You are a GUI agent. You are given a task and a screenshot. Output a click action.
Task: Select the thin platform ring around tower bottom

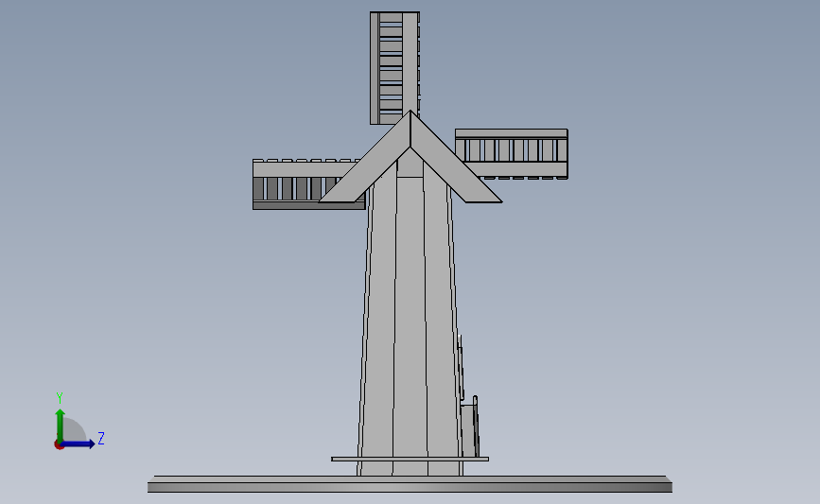click(410, 459)
